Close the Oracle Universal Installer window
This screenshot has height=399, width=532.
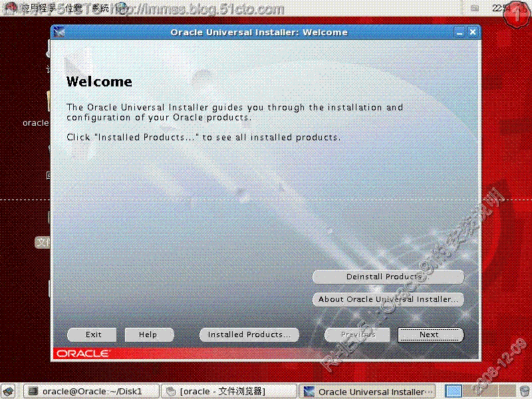tap(473, 32)
